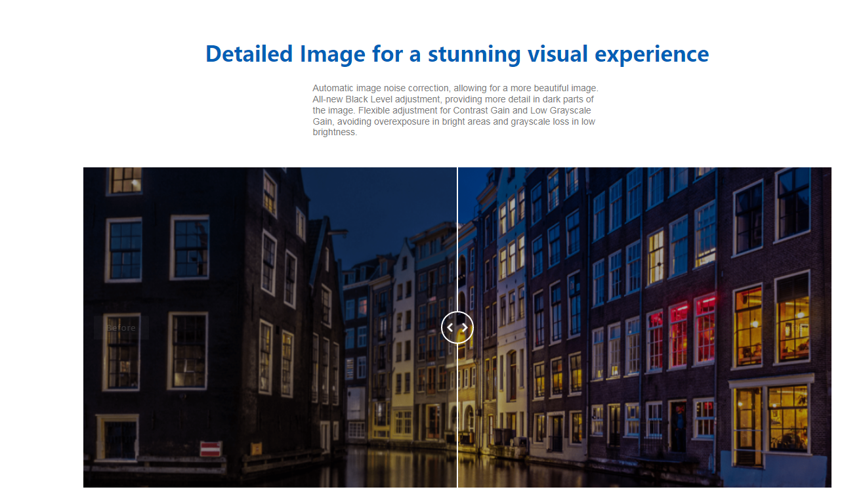Click the white divider line above the handle
This screenshot has width=863, height=504.
pos(457,236)
